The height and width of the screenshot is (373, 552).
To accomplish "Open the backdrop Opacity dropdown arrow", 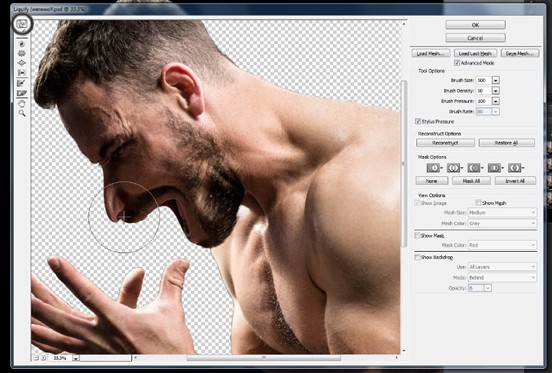I will pos(488,288).
